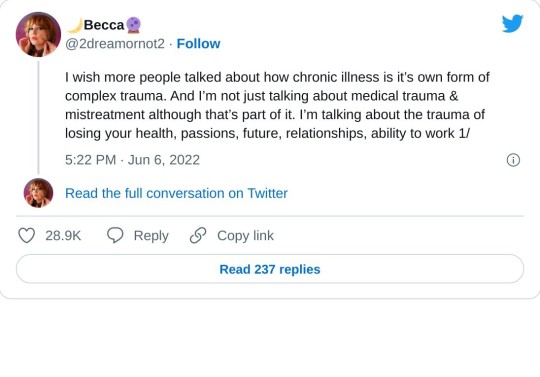540x377 pixels.
Task: Open the @2dreamornot2 handle
Action: tap(115, 44)
